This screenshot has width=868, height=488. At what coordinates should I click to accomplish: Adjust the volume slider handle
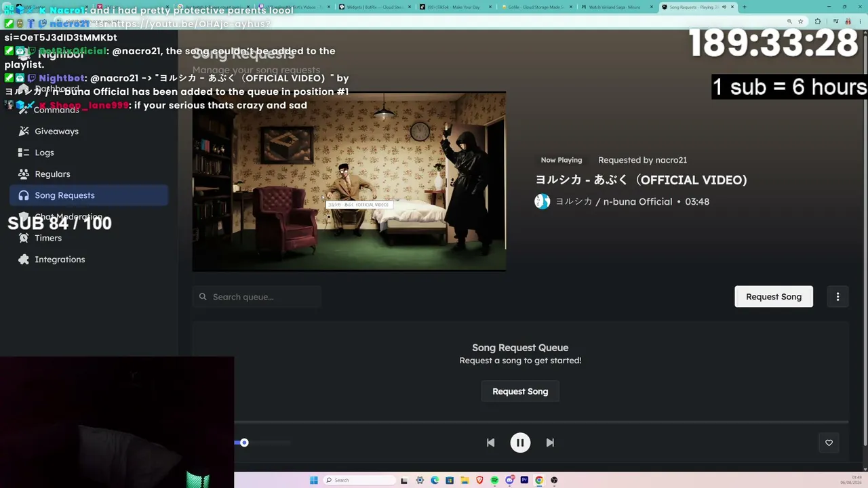244,443
